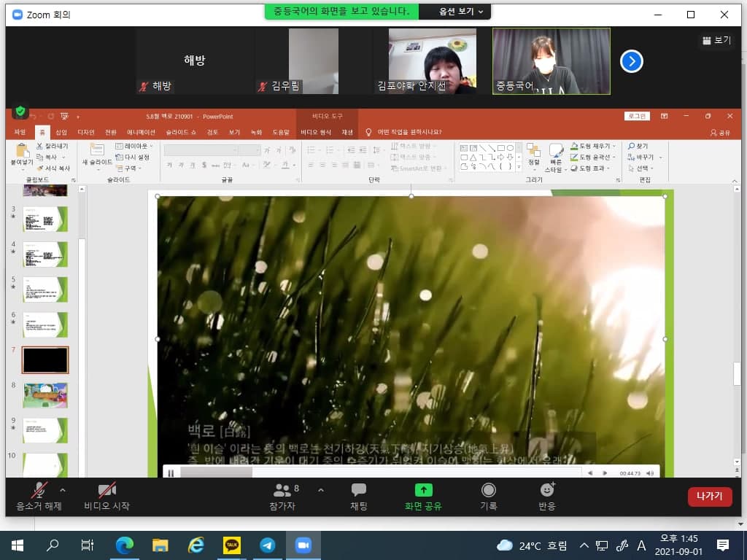Image resolution: width=747 pixels, height=560 pixels.
Task: Step video forward with forward arrow
Action: [605, 472]
